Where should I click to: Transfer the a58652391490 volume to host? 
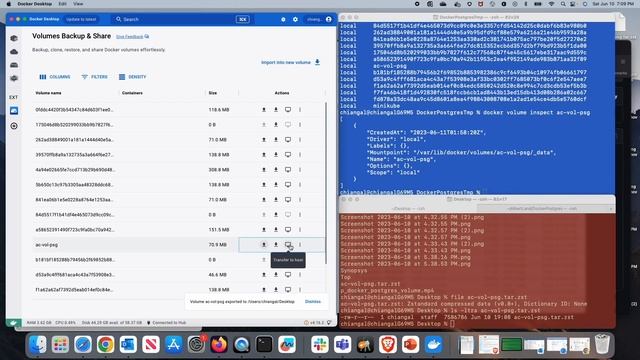click(288, 230)
